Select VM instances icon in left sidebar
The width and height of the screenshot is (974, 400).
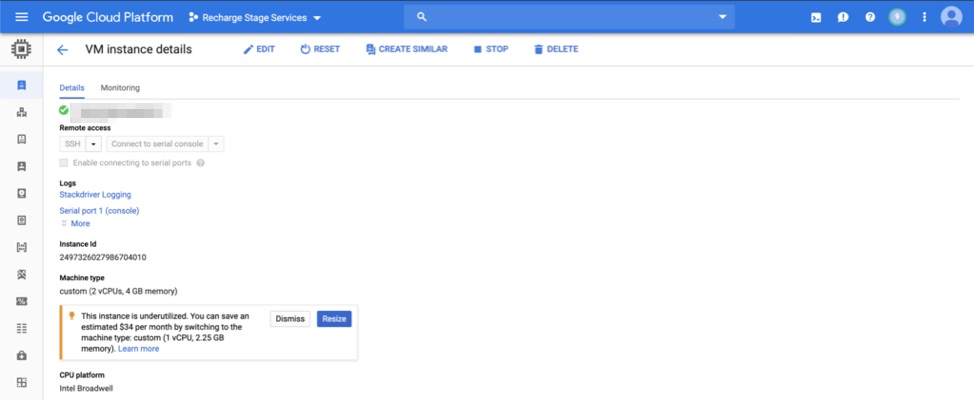[21, 86]
